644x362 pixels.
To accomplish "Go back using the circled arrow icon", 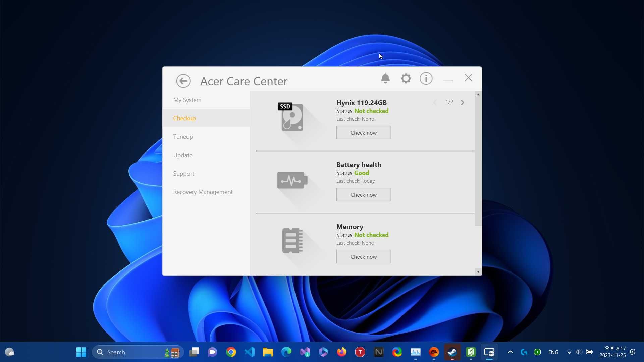I will (183, 81).
